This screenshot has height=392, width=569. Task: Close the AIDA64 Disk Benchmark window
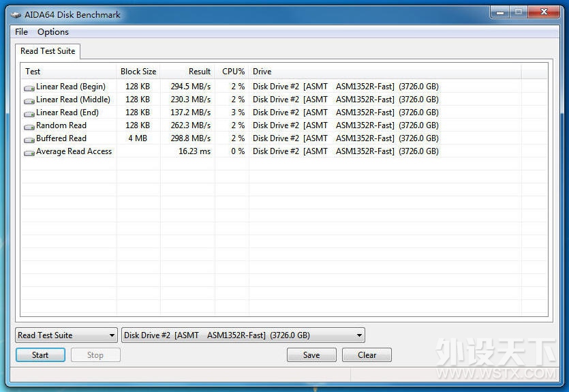[544, 12]
